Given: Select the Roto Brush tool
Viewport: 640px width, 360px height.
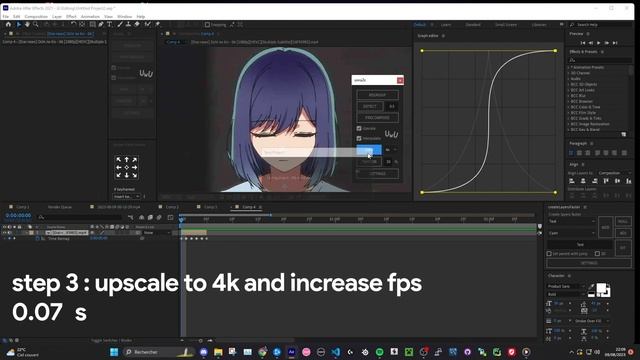Looking at the screenshot, I should pos(147,24).
